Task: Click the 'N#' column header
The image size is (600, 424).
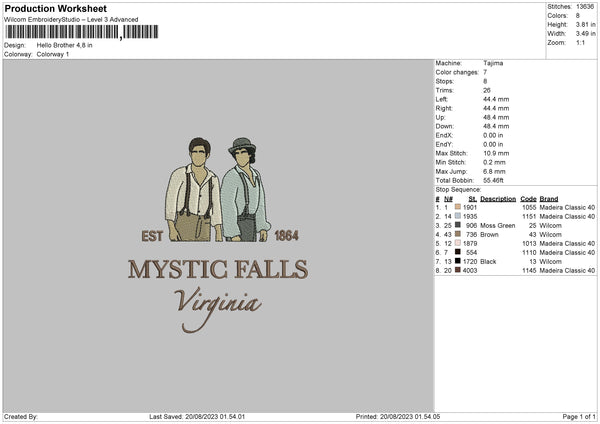Action: [448, 199]
